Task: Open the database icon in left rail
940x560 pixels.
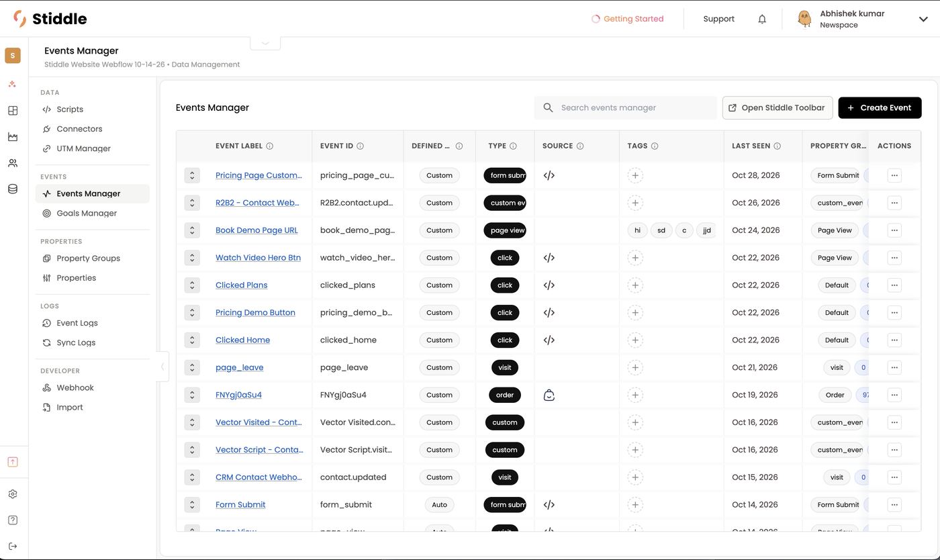Action: 13,189
